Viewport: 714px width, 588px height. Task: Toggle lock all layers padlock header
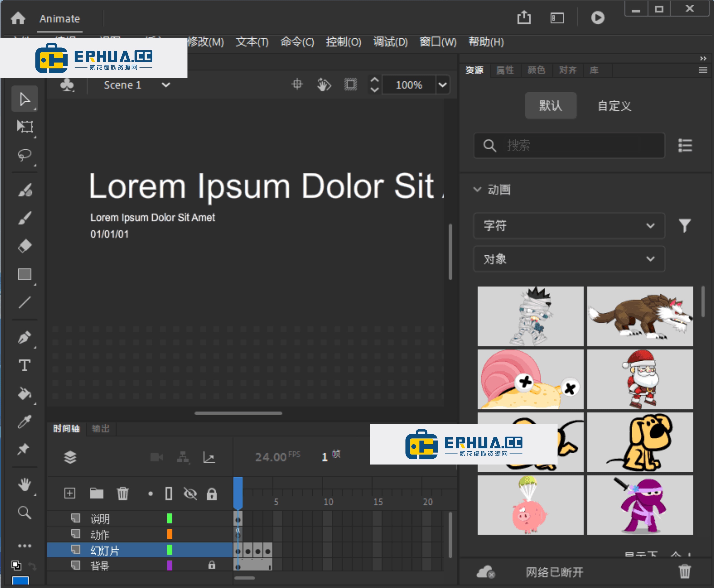[211, 494]
